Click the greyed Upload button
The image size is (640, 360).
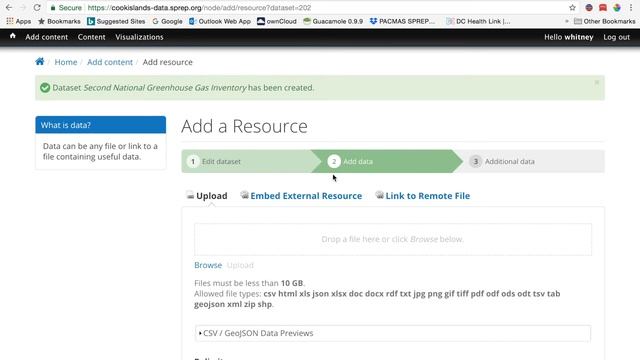(240, 265)
